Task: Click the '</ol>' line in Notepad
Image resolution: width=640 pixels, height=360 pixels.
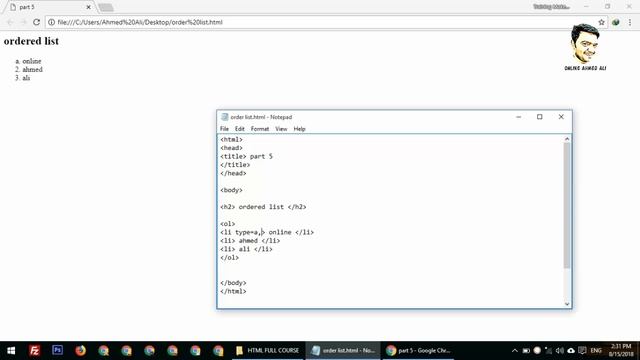Action: [x=229, y=258]
